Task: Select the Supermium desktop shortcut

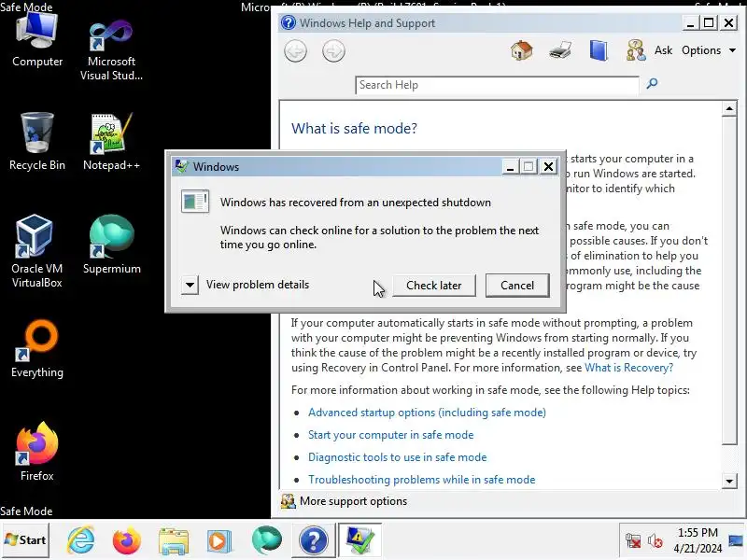Action: 111,245
